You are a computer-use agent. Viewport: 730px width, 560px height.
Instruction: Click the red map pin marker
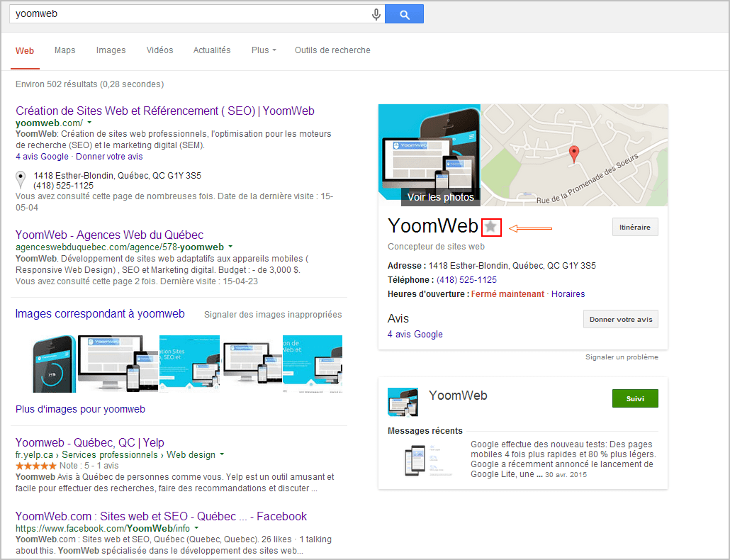pyautogui.click(x=575, y=153)
